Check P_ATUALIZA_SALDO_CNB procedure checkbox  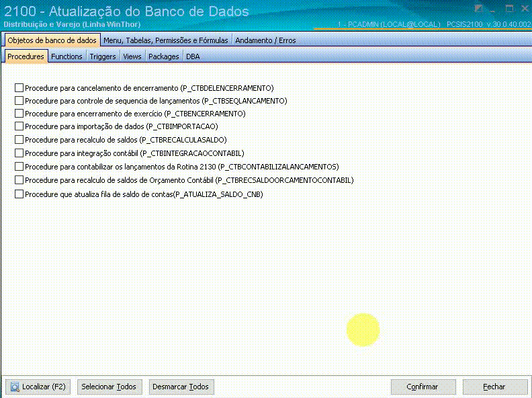pyautogui.click(x=19, y=194)
